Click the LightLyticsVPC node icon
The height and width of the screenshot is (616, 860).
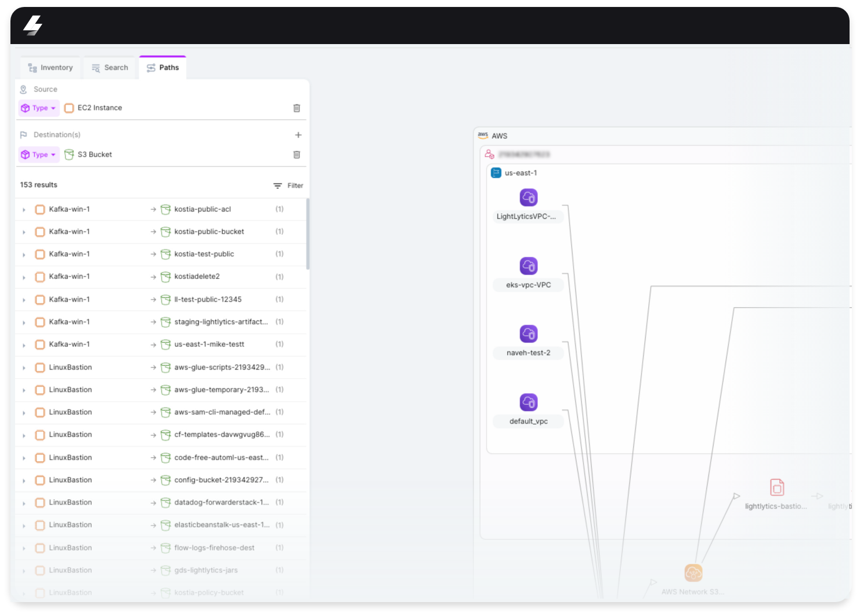[529, 198]
